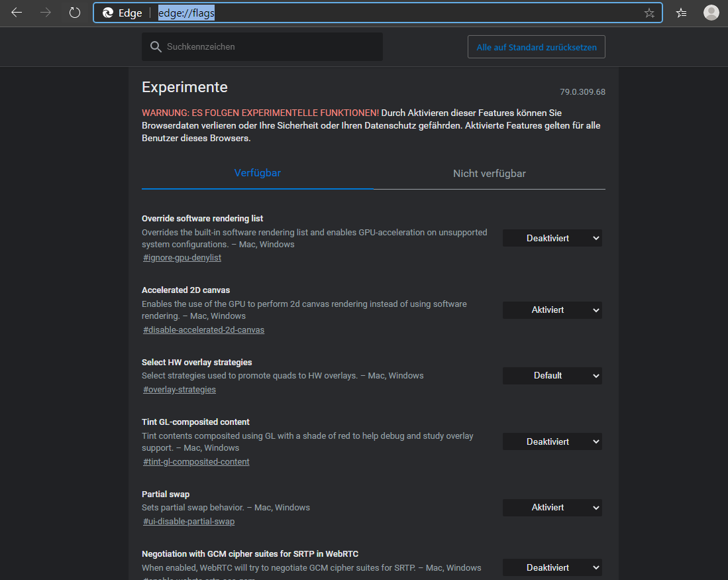Click Alle auf Standard zurücksetzen button

536,47
